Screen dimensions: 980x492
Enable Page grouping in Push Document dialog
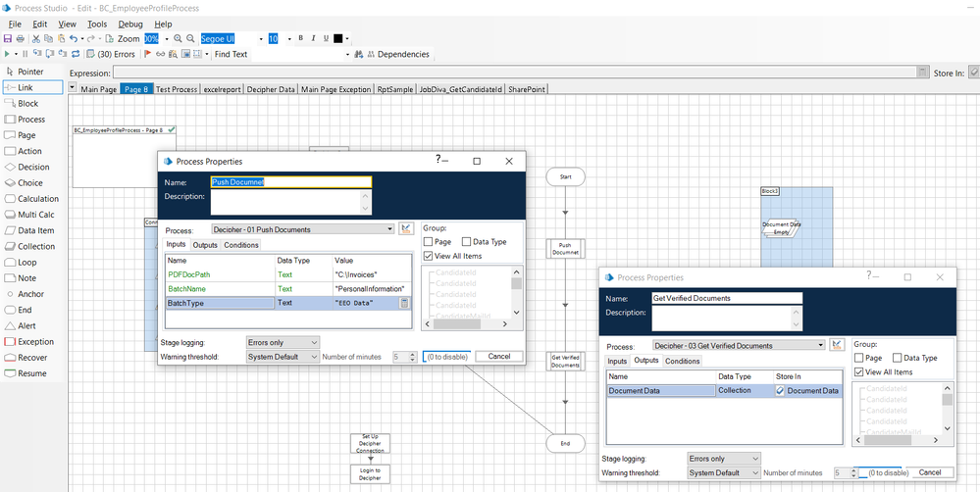pyautogui.click(x=430, y=242)
